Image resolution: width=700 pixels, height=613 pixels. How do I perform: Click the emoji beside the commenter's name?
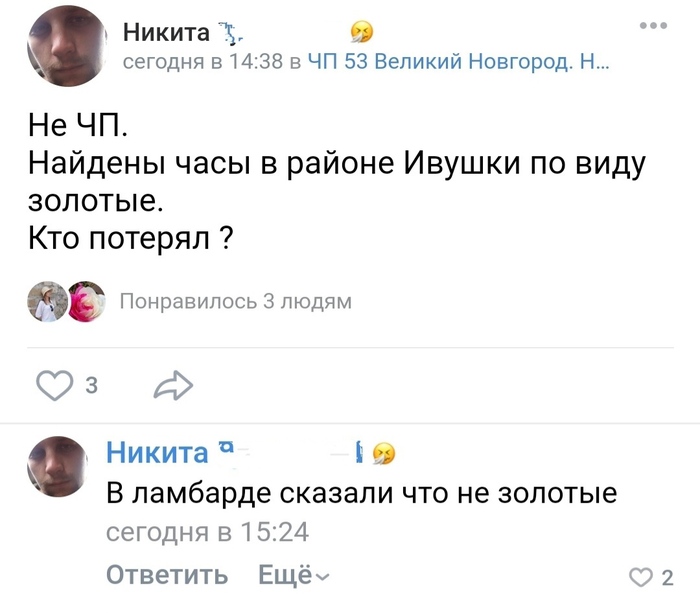click(x=384, y=455)
